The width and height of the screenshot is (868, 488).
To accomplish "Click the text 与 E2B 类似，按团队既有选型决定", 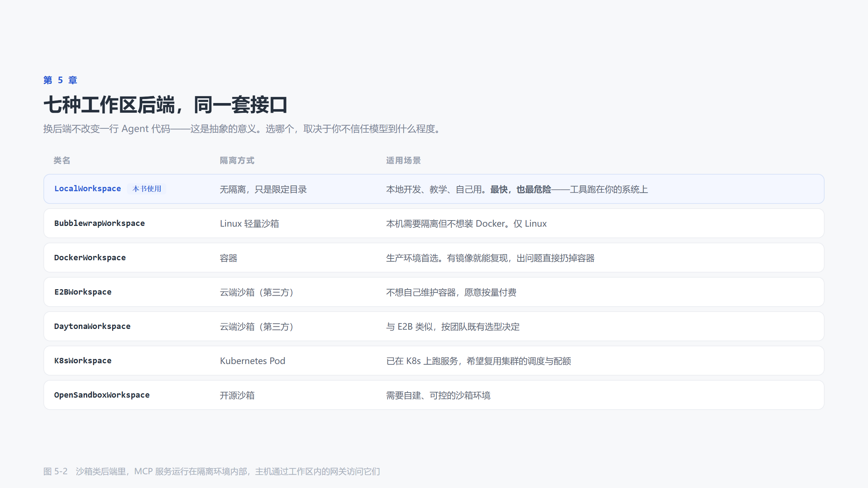I will (453, 327).
